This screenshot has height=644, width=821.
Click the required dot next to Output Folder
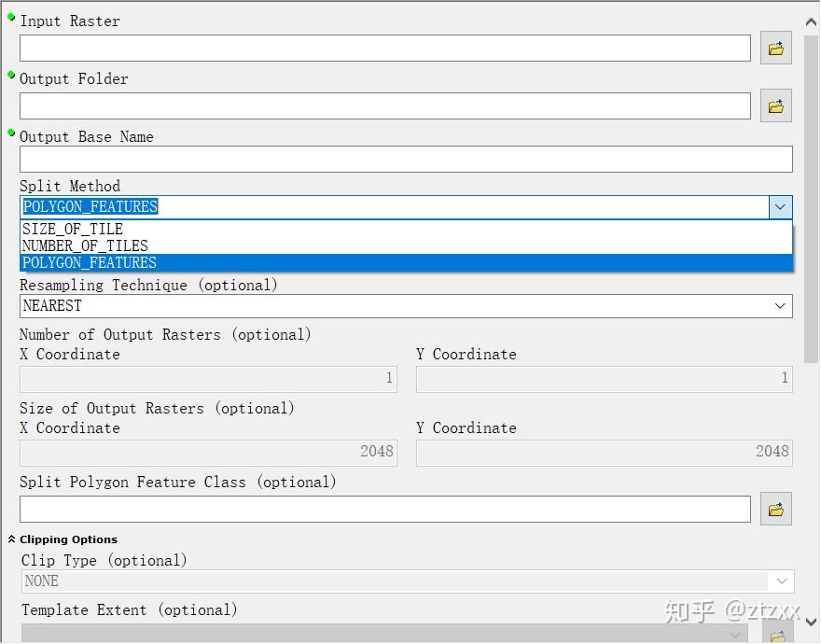10,74
